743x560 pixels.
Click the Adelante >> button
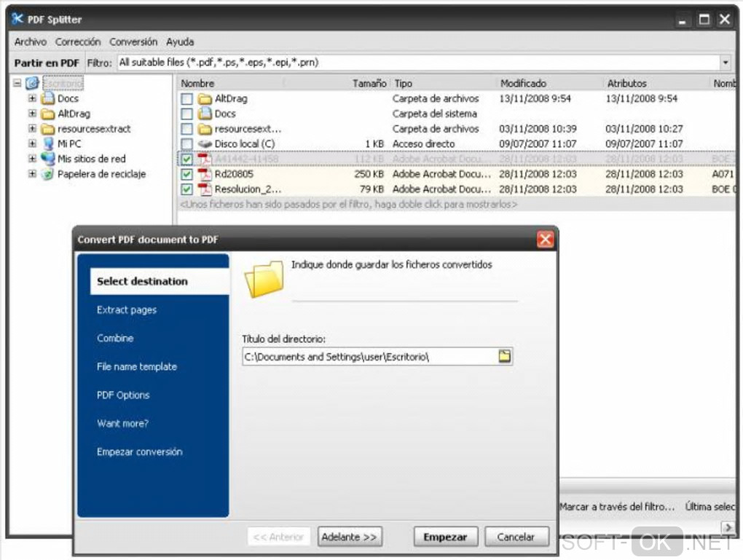[350, 537]
